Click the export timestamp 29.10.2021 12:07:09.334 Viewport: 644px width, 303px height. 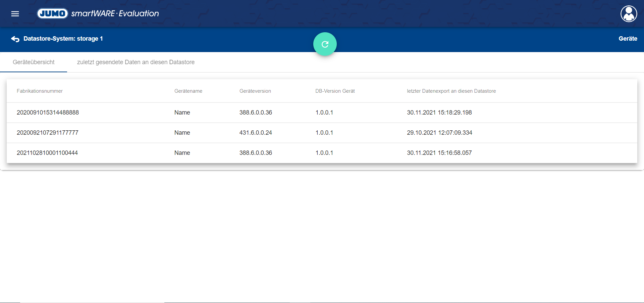[x=439, y=133]
